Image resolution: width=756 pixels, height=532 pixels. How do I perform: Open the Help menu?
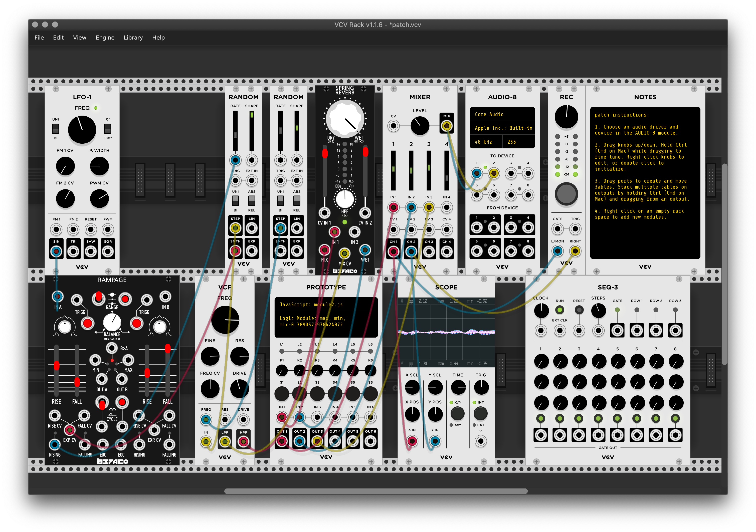pos(158,38)
